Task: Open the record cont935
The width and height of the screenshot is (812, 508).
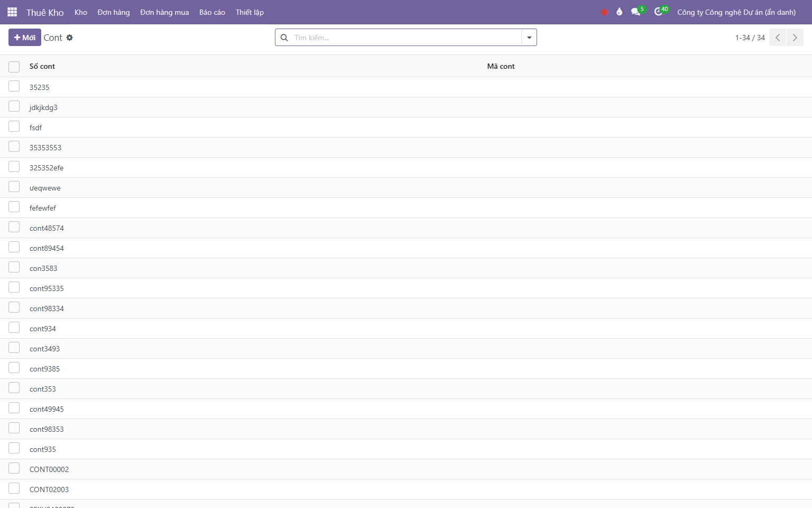Action: [x=43, y=449]
